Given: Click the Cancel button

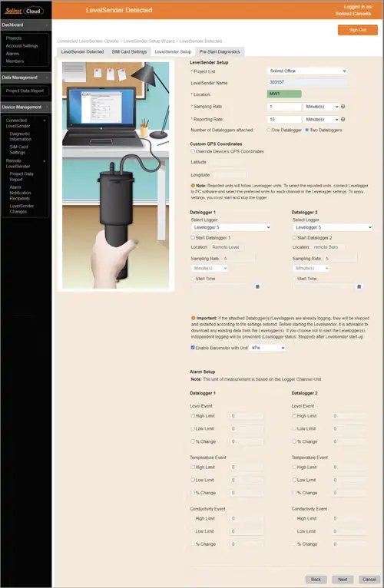Looking at the screenshot, I should click(369, 580).
